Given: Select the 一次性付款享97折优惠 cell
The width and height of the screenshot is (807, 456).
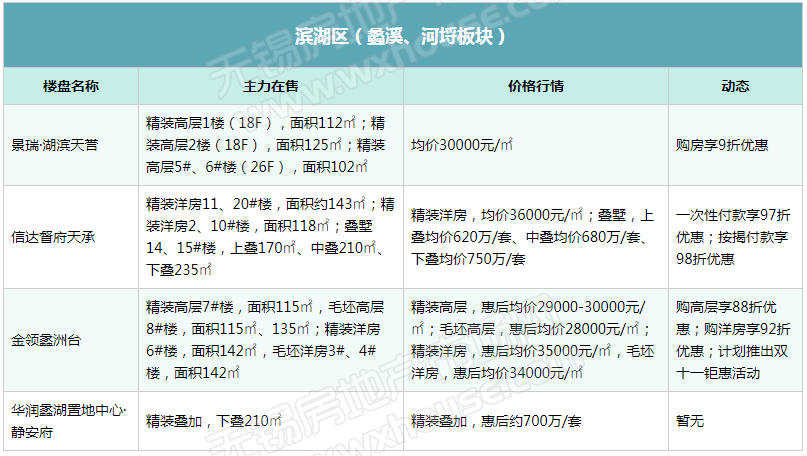Looking at the screenshot, I should (734, 237).
